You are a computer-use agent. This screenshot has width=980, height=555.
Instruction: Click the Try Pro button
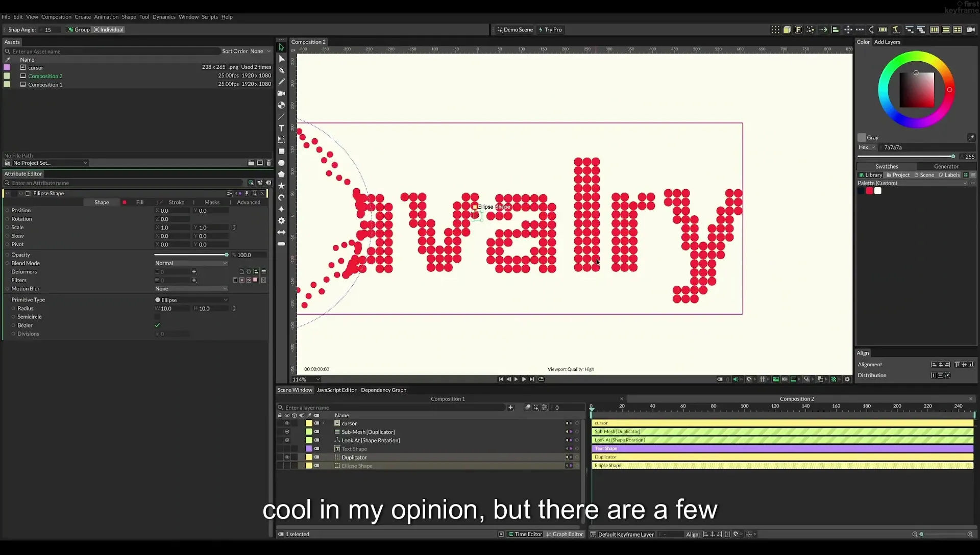(x=550, y=30)
